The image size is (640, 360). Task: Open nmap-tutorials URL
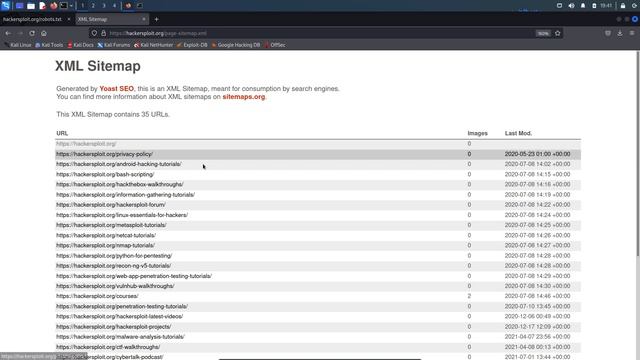coord(105,245)
